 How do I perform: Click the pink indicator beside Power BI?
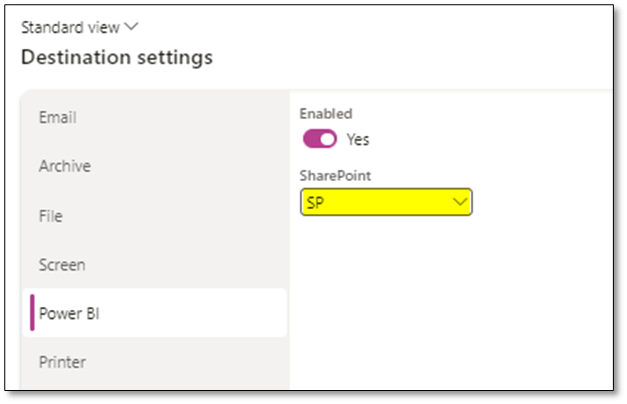32,313
